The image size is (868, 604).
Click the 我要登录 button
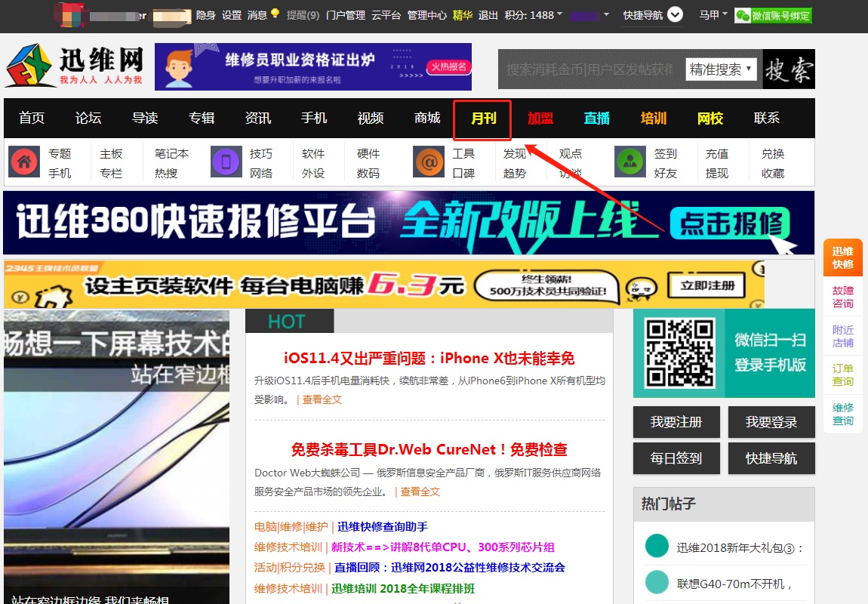[x=771, y=422]
